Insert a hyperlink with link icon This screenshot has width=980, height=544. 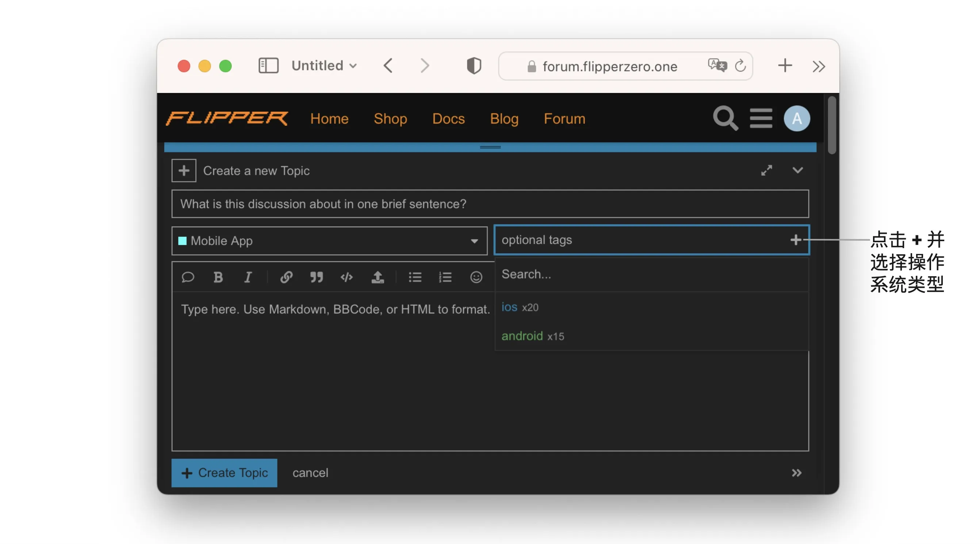click(x=286, y=277)
